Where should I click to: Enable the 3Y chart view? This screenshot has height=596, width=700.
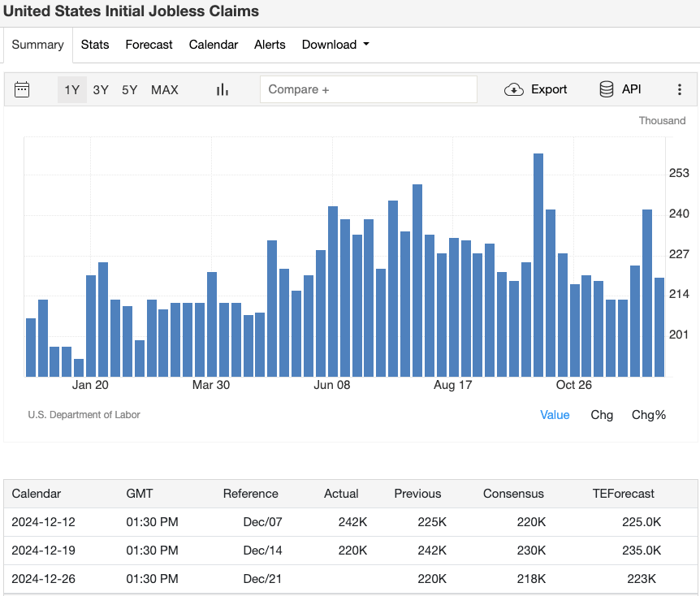(101, 90)
